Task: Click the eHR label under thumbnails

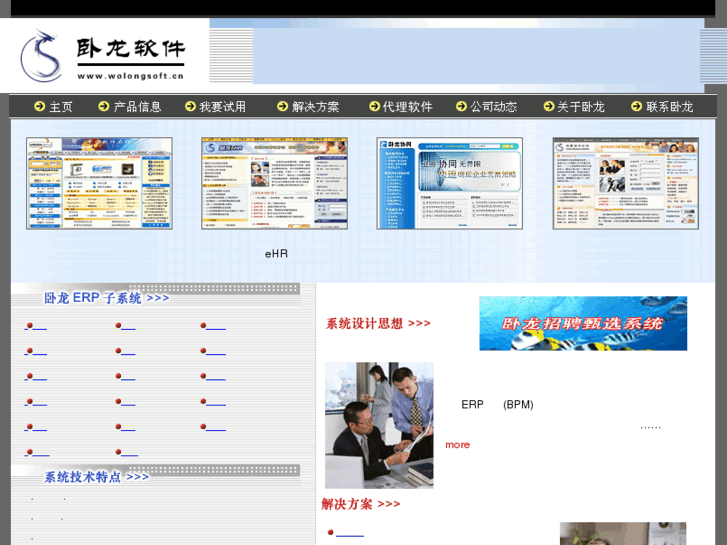Action: point(276,254)
